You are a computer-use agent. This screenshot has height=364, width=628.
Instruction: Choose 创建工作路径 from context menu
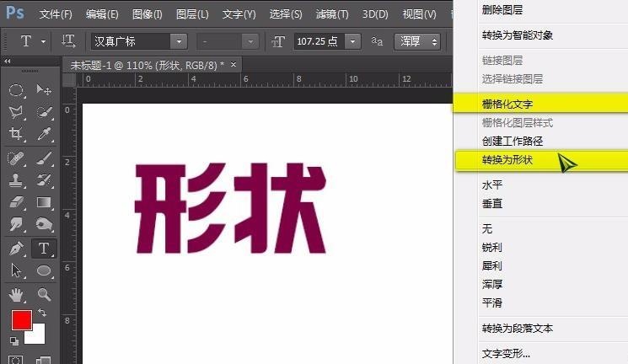513,141
